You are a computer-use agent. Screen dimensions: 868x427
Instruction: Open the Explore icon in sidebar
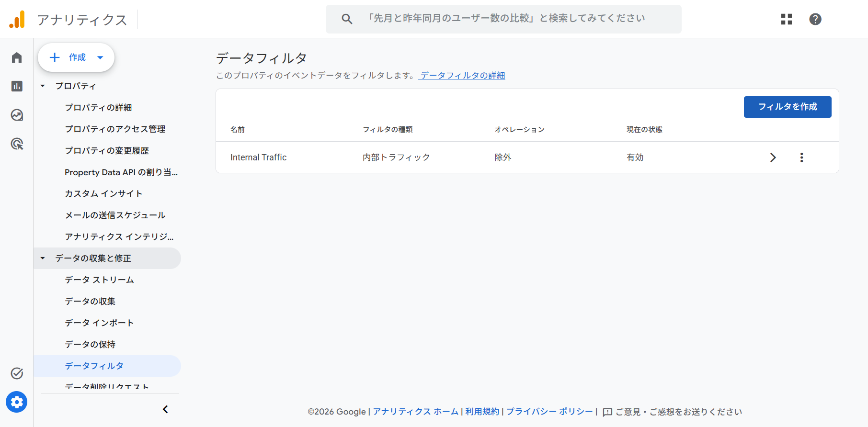[17, 115]
